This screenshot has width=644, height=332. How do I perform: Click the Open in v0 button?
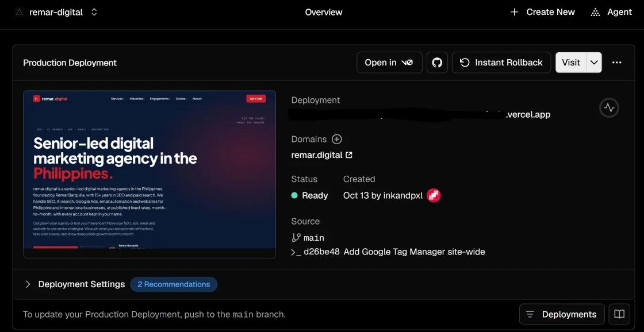[389, 63]
